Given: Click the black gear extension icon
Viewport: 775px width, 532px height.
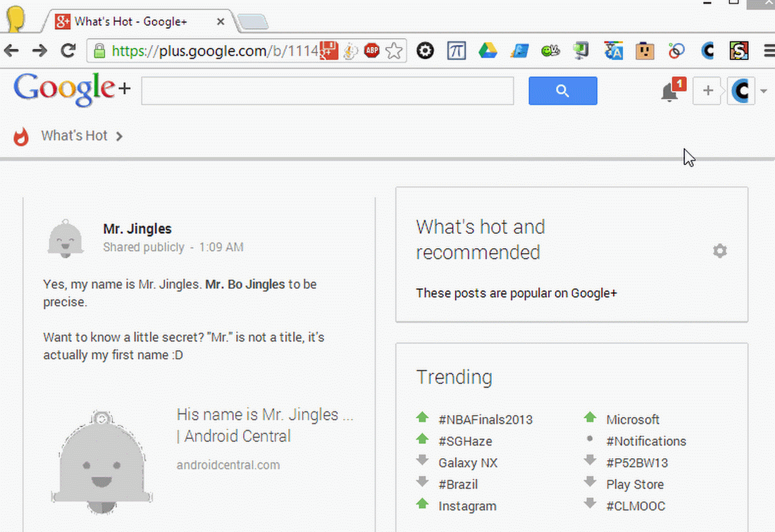Looking at the screenshot, I should (x=425, y=51).
